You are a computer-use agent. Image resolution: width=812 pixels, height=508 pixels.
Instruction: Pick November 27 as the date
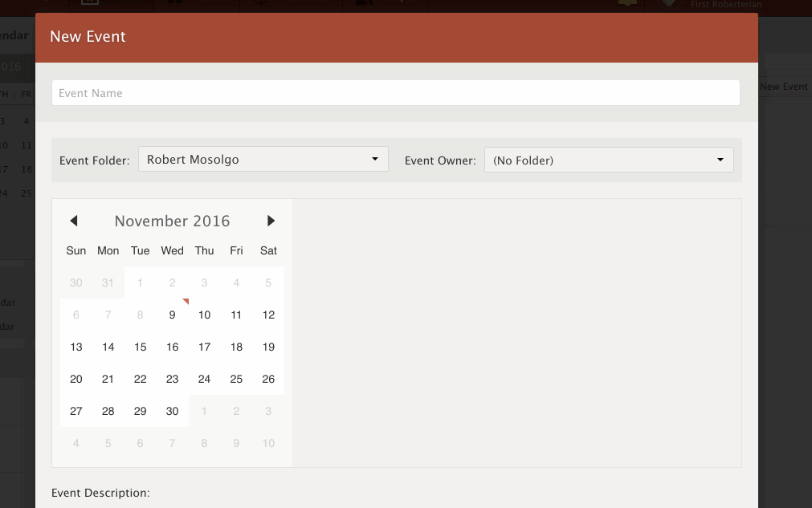pyautogui.click(x=76, y=411)
